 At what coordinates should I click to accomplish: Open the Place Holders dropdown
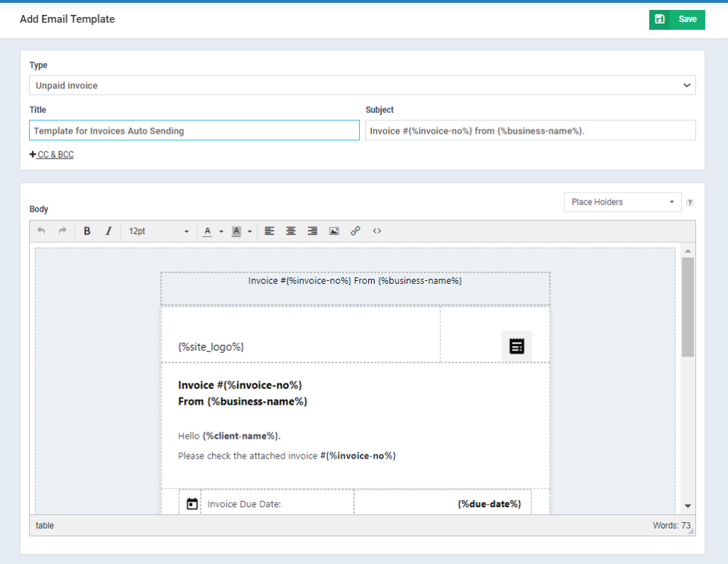pos(623,202)
